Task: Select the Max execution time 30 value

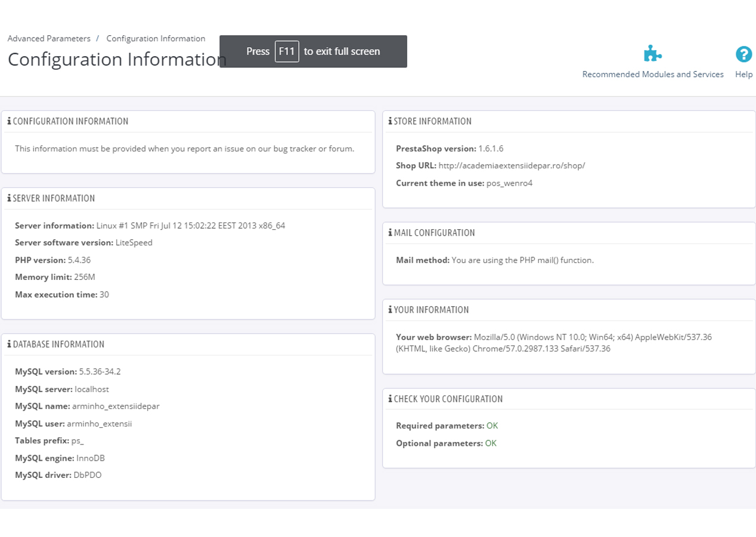Action: 104,295
